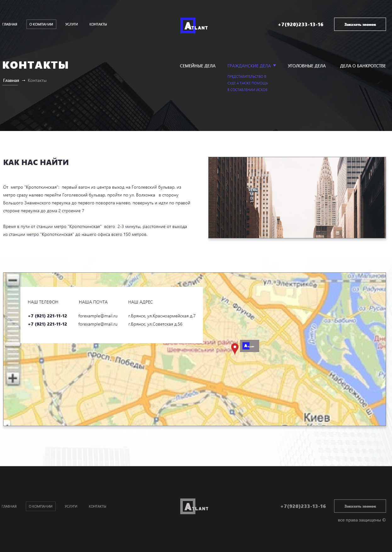
Task: Click the Киев label on the map
Action: coord(317,418)
